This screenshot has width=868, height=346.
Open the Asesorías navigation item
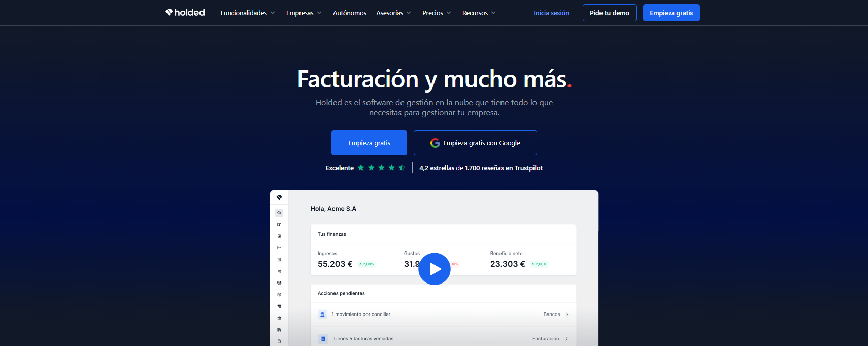coord(393,13)
